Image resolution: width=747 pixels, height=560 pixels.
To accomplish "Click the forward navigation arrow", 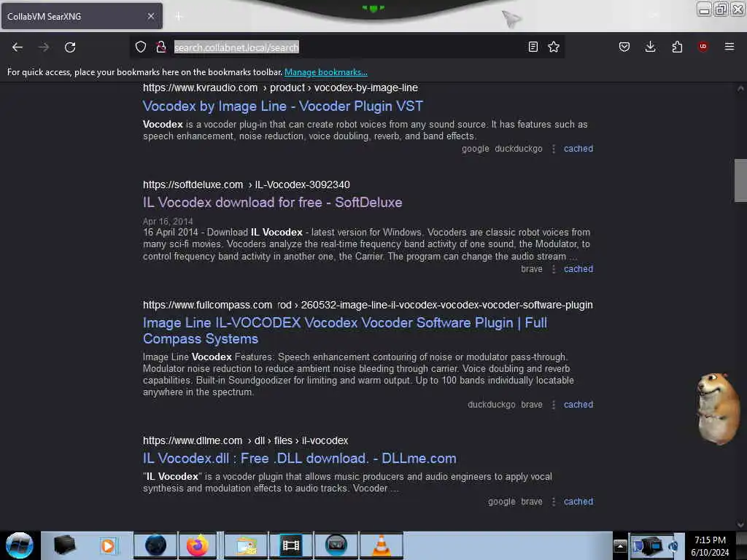I will pyautogui.click(x=43, y=47).
